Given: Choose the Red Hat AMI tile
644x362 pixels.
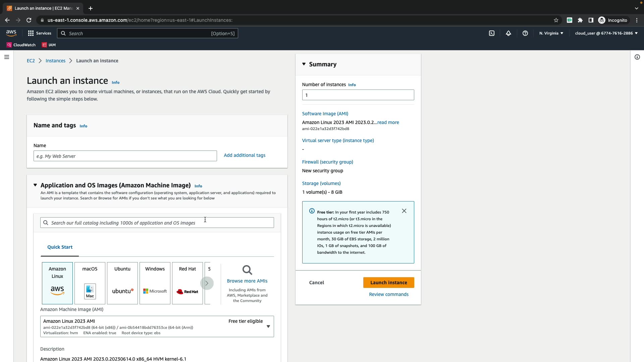Looking at the screenshot, I should pyautogui.click(x=187, y=283).
